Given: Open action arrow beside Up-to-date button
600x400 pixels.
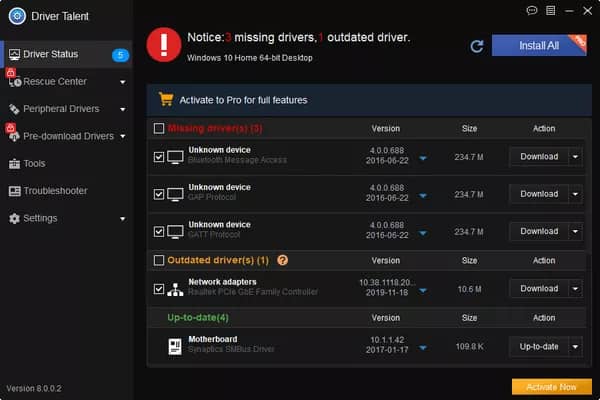Looking at the screenshot, I should pos(576,347).
